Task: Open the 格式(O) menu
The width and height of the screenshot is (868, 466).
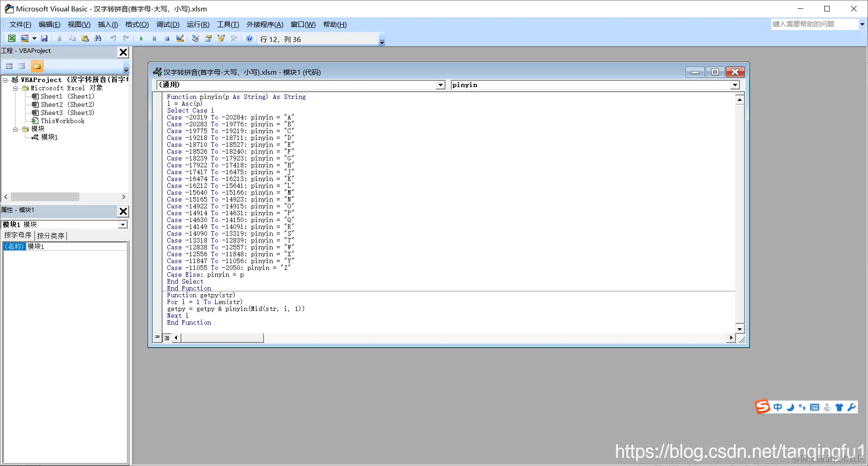Action: point(137,25)
